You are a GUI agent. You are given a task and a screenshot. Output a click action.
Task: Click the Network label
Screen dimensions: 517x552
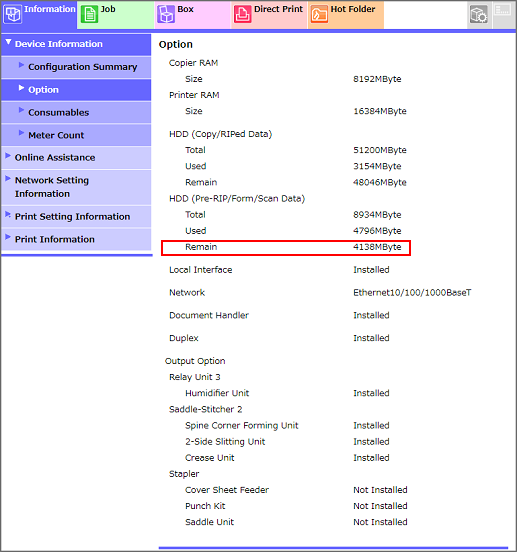pyautogui.click(x=187, y=293)
